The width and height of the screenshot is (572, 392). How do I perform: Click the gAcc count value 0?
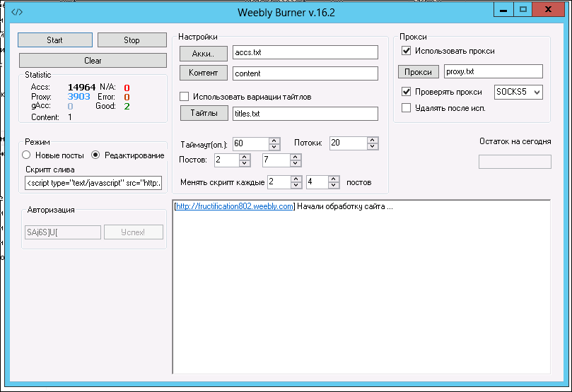click(x=71, y=107)
